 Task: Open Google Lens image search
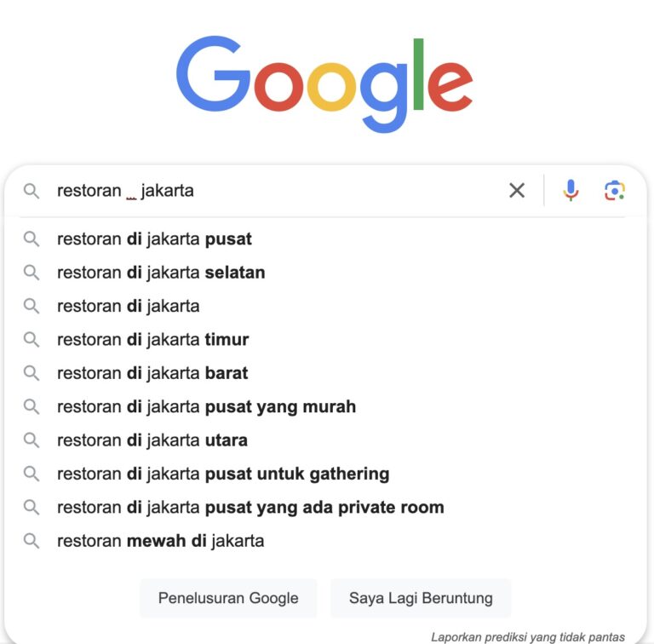[615, 191]
